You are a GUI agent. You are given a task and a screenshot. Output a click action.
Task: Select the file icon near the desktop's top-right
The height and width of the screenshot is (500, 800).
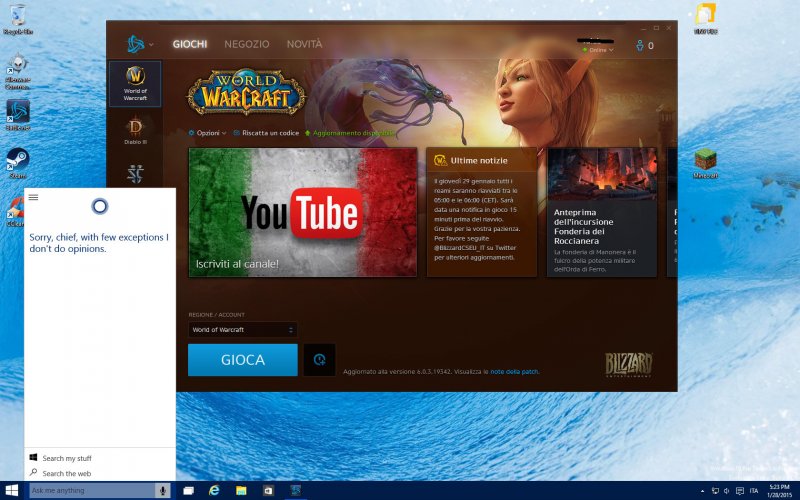click(x=706, y=18)
